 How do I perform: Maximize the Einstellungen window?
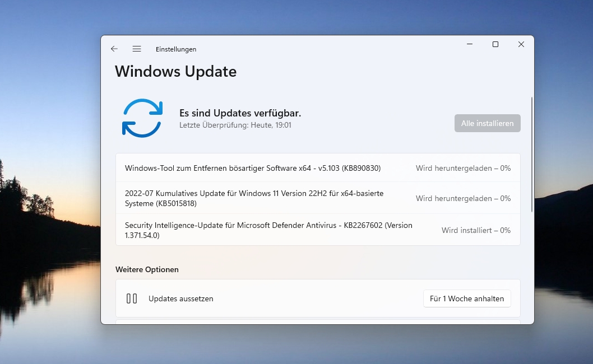[495, 44]
